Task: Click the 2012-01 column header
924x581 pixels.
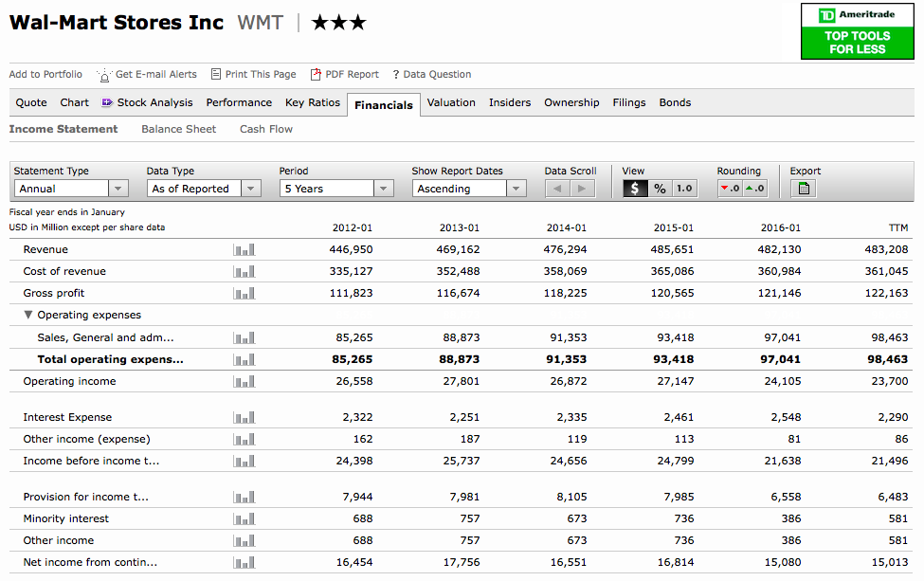Action: click(353, 228)
